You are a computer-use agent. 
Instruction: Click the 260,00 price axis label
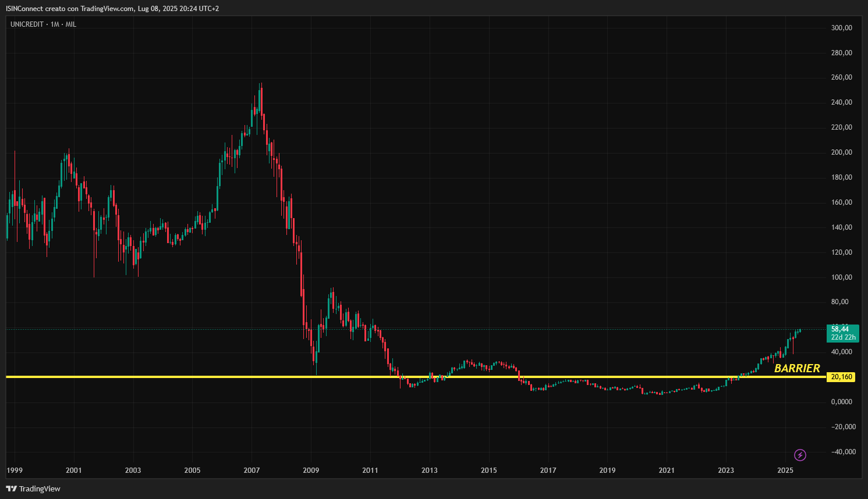tap(842, 77)
